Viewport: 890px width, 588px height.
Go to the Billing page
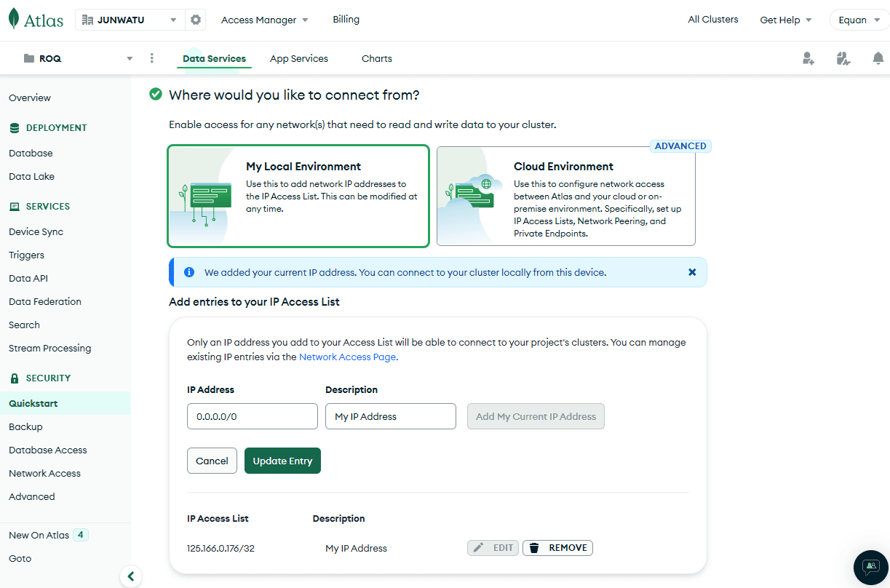click(x=346, y=20)
